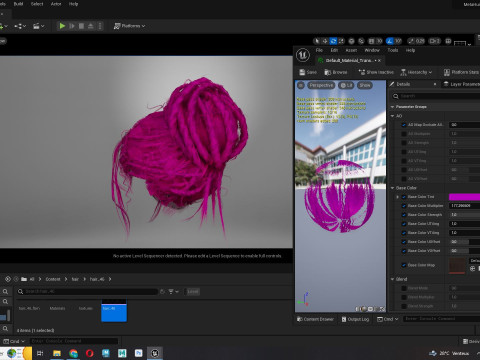Open the play options three-dot menu
This screenshot has height=360, width=480.
(100, 26)
